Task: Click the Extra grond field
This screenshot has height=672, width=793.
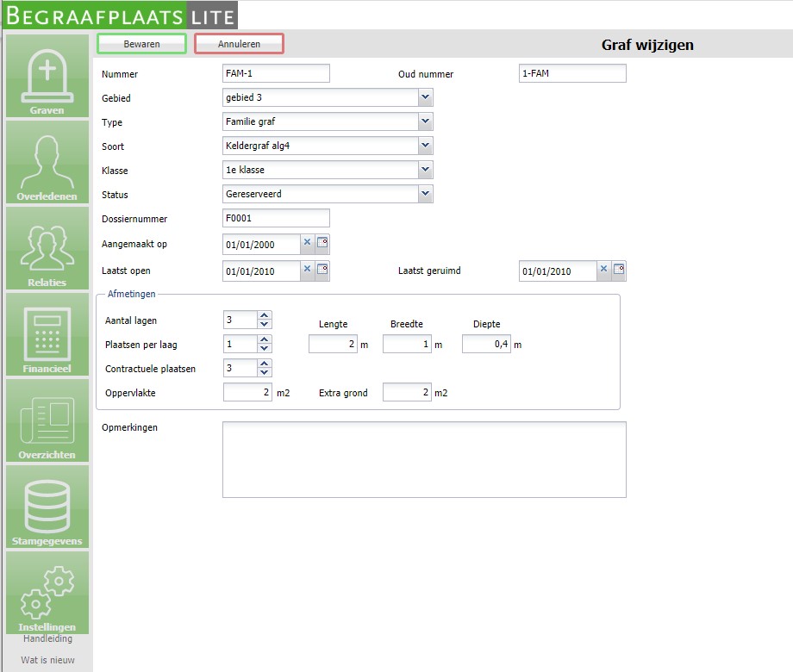Action: click(x=407, y=392)
